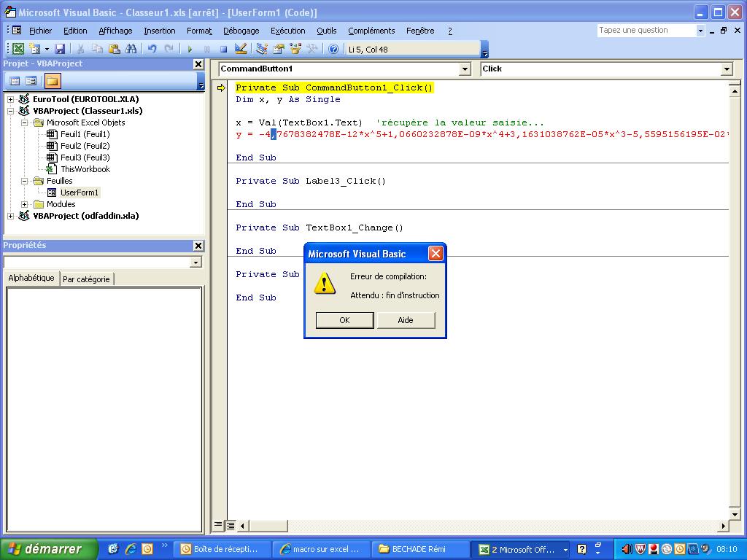The height and width of the screenshot is (560, 747).
Task: Open Properties object selector dropdown
Action: 196,262
